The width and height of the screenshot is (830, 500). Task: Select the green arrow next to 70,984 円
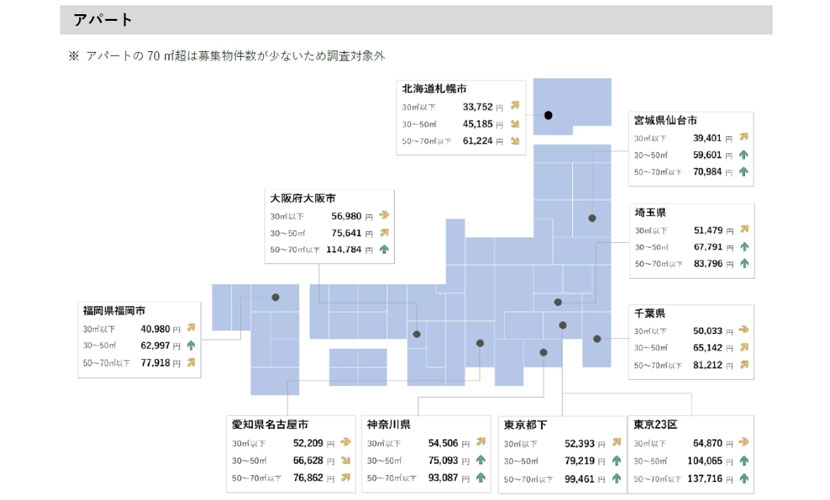[744, 171]
